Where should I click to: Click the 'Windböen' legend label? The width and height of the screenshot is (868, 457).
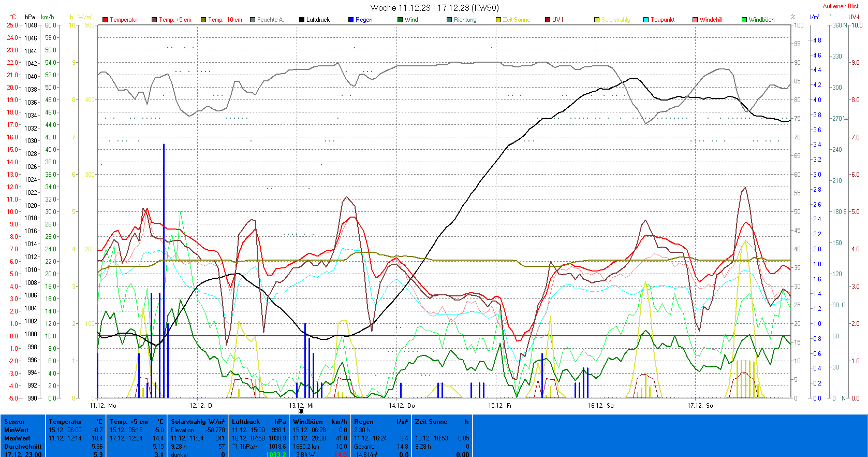pos(762,20)
